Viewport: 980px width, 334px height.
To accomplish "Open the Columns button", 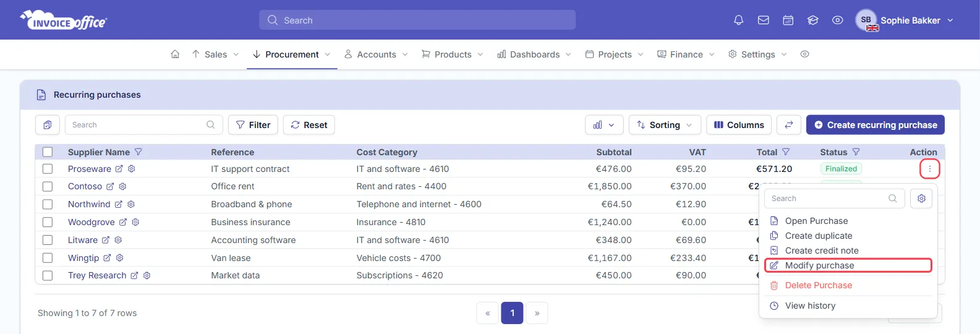I will 739,125.
